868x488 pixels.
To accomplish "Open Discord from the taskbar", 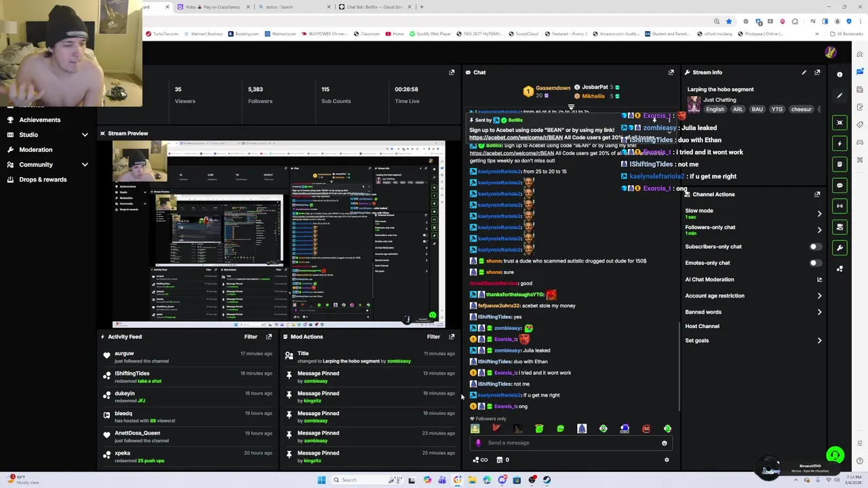I will [502, 480].
